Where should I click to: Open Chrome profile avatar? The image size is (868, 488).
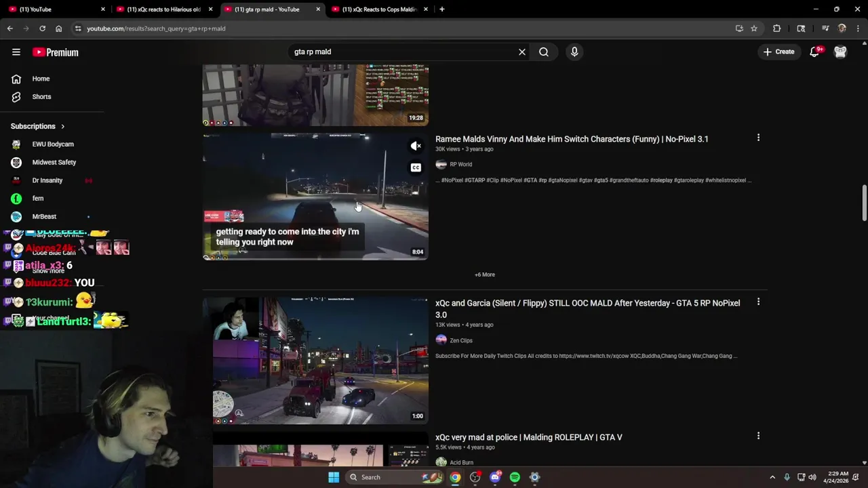click(842, 28)
